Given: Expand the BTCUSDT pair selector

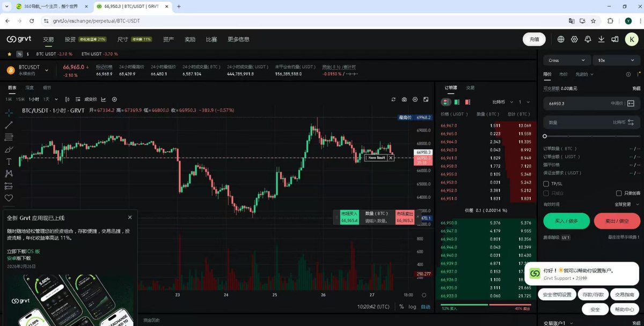Looking at the screenshot, I should [x=47, y=70].
